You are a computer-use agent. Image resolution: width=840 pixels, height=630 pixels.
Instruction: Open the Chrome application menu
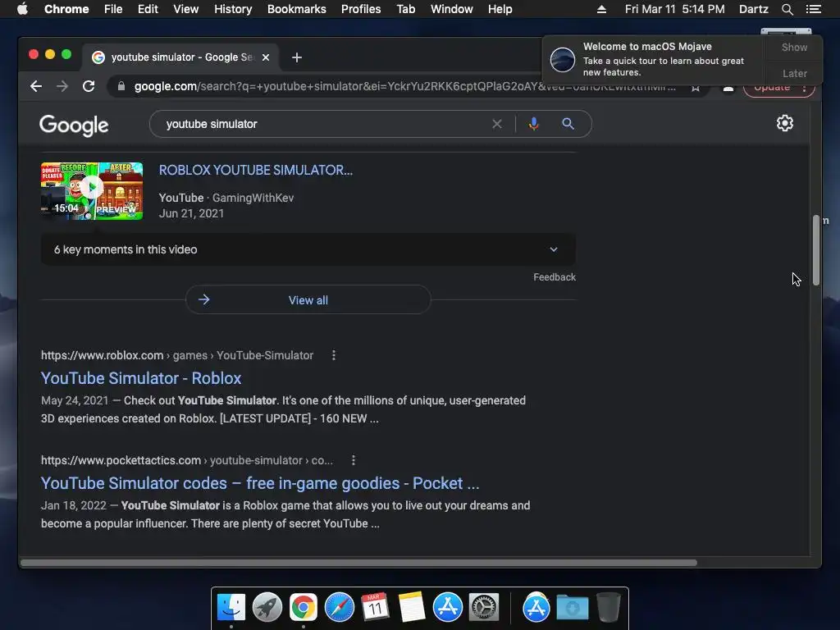tap(66, 9)
